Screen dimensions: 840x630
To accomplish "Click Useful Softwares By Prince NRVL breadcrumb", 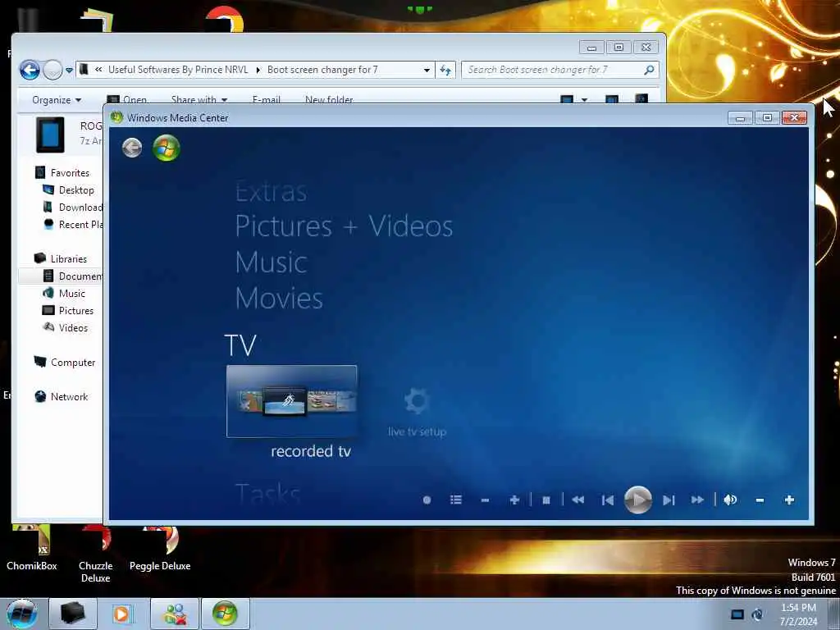I will pos(178,70).
